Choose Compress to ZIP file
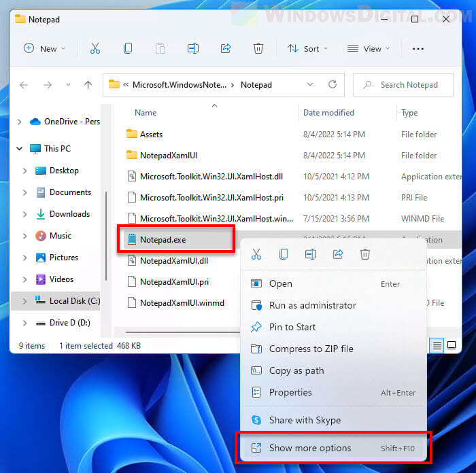The image size is (476, 473). [x=334, y=349]
